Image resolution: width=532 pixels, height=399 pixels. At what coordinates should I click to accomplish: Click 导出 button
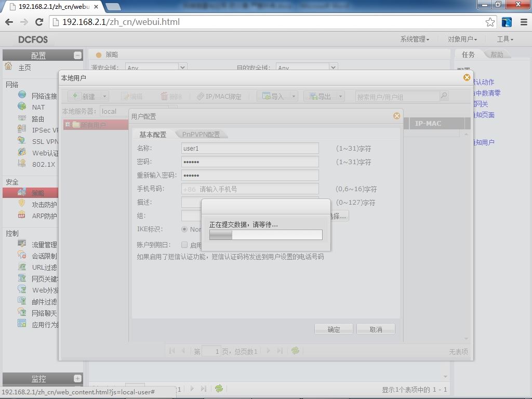pyautogui.click(x=320, y=97)
